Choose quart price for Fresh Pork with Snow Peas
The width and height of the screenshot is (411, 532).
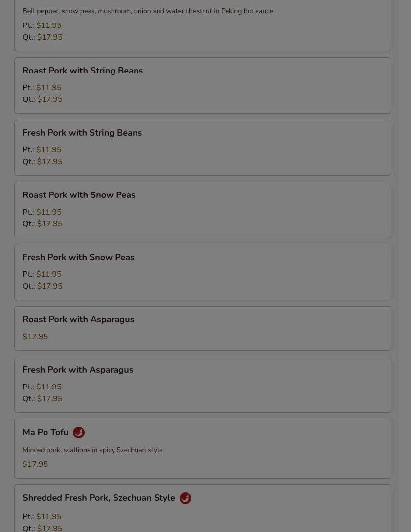49,286
